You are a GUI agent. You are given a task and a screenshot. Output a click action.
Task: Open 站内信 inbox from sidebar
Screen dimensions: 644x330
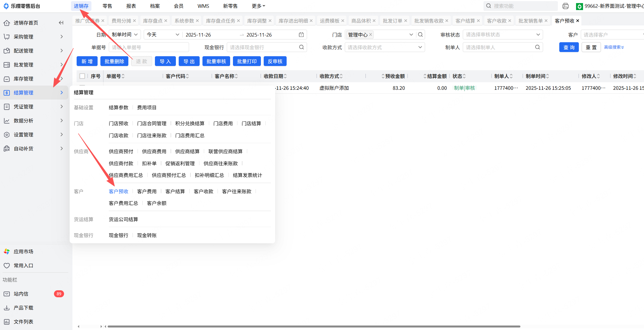point(21,294)
